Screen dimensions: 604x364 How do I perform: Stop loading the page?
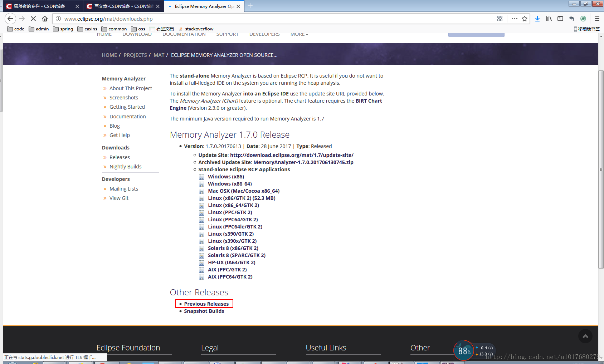33,19
